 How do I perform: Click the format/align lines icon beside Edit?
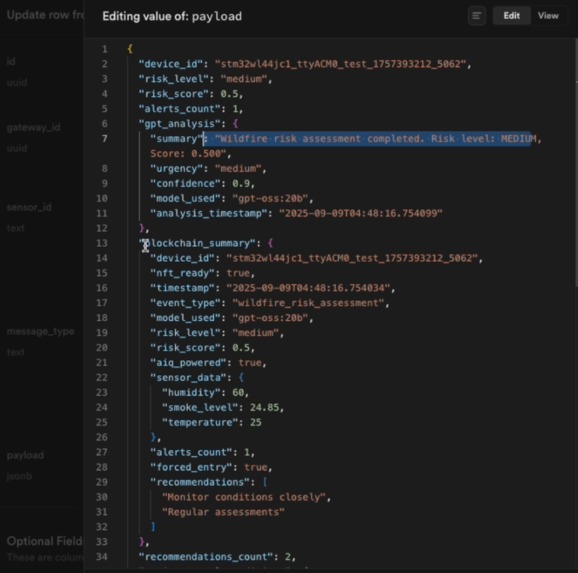tap(477, 16)
